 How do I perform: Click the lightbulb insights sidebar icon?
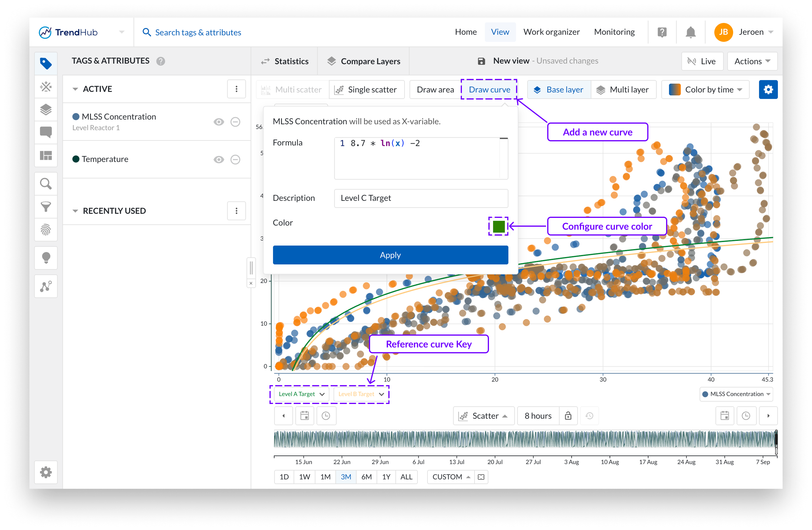coord(46,257)
